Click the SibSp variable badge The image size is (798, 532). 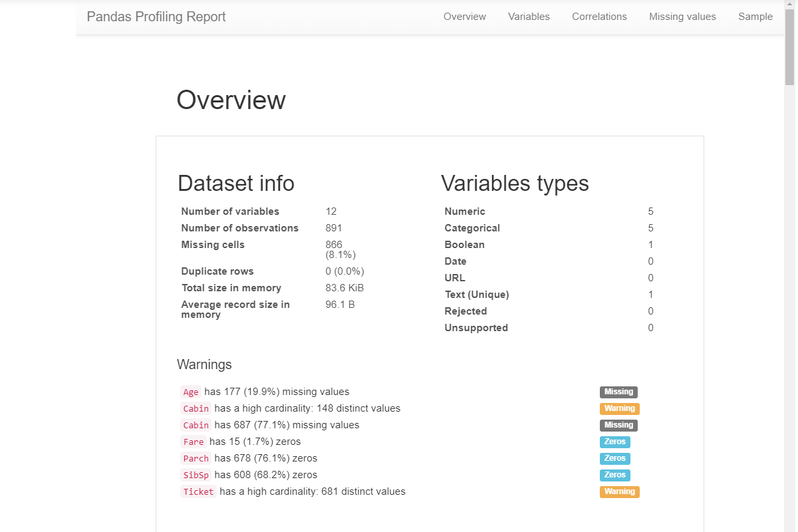[x=196, y=475]
